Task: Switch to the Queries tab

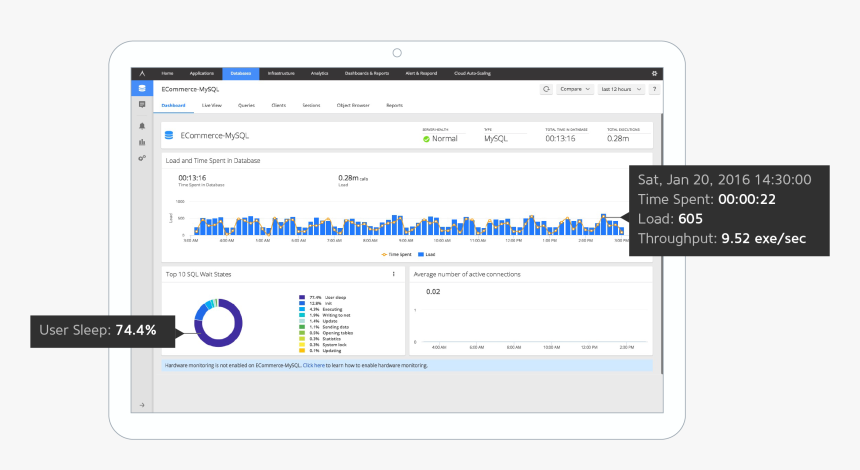Action: click(246, 105)
